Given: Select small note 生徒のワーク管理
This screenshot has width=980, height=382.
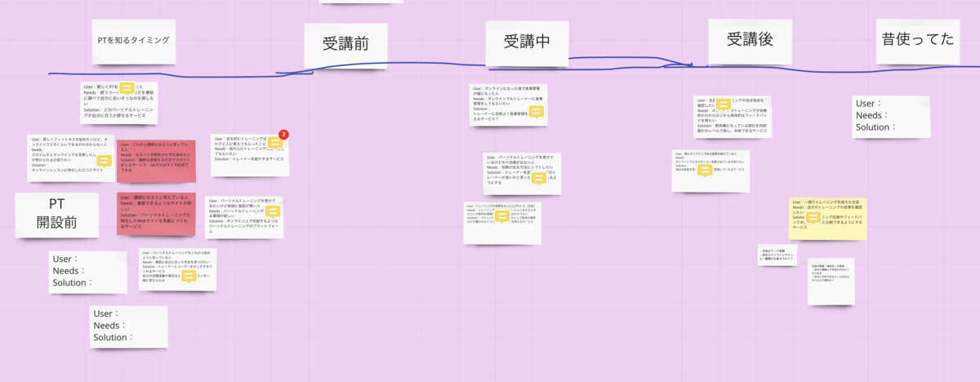Looking at the screenshot, I should tap(777, 254).
